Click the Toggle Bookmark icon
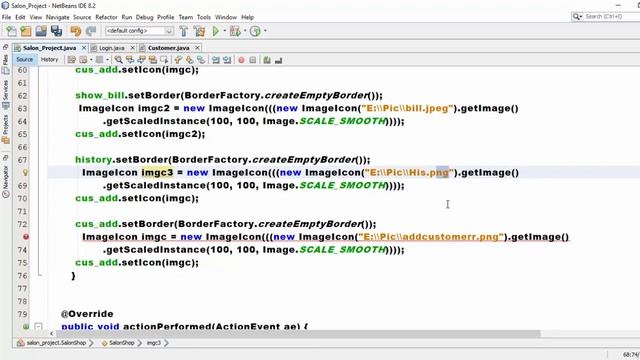 click(x=201, y=60)
